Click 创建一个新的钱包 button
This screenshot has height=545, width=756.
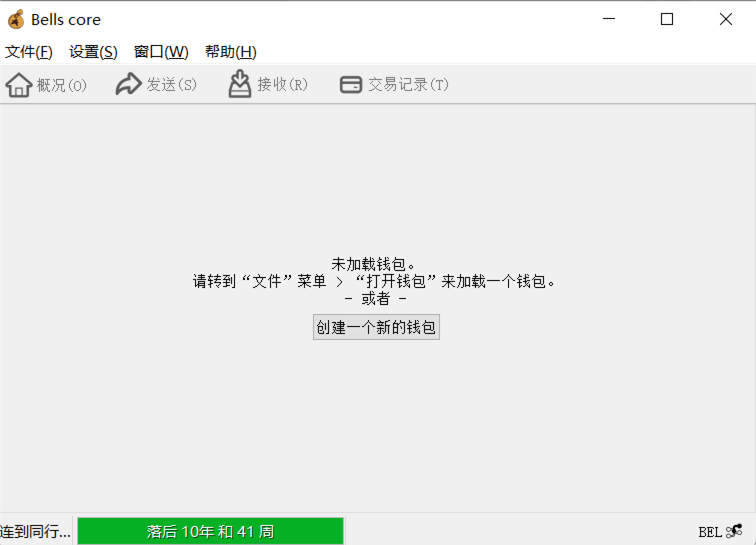click(376, 327)
